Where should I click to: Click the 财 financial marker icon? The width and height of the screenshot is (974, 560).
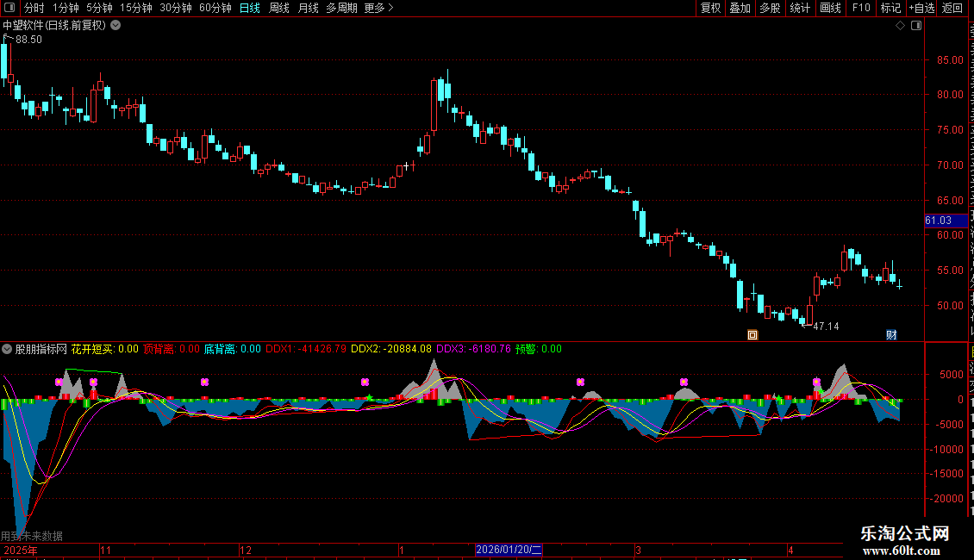pyautogui.click(x=891, y=335)
